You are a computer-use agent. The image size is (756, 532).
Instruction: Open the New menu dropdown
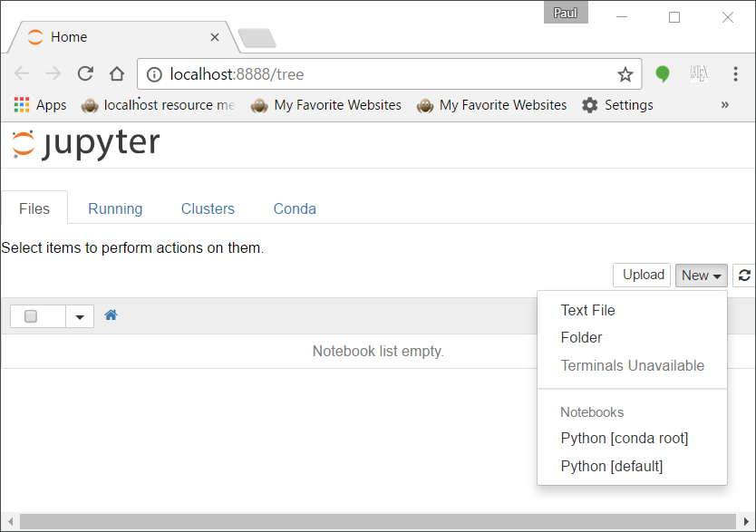[701, 275]
